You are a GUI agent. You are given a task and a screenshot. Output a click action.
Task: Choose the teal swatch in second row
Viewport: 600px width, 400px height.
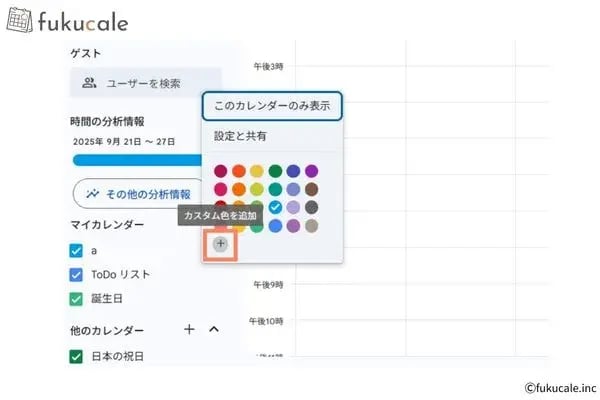(275, 189)
